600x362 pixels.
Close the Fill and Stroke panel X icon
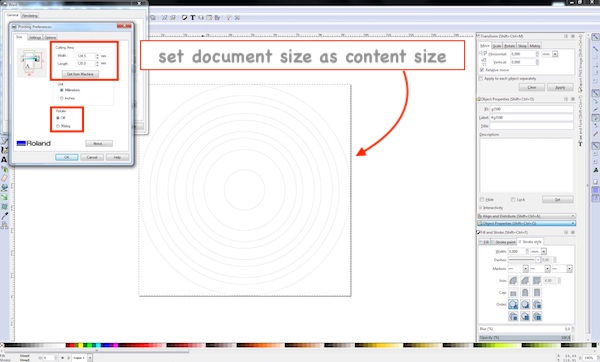[573, 232]
